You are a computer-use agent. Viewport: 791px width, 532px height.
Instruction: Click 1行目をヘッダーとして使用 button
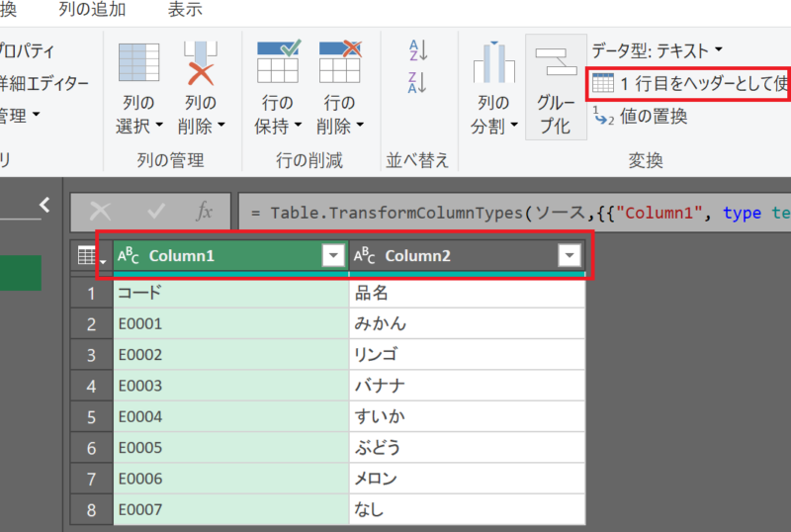tap(689, 83)
